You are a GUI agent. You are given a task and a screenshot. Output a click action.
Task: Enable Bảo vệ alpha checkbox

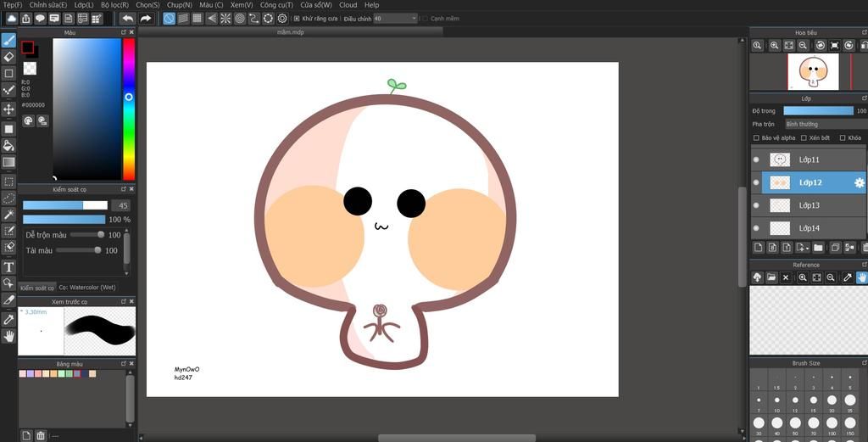coord(756,138)
